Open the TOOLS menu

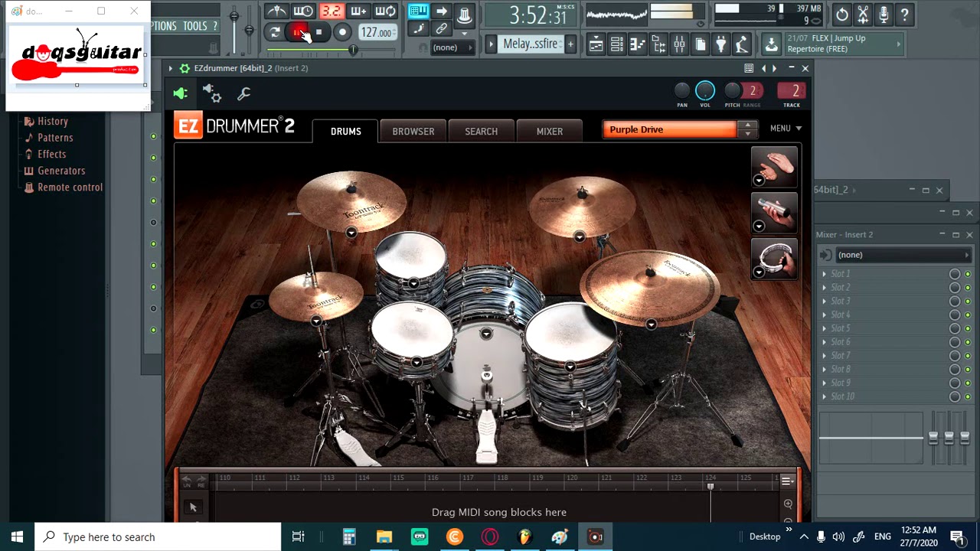coord(194,26)
